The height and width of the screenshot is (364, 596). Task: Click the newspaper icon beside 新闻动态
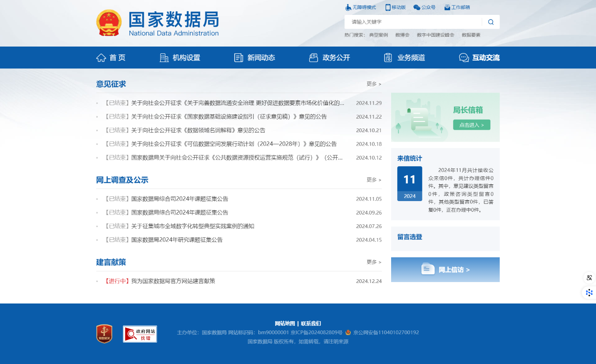238,58
